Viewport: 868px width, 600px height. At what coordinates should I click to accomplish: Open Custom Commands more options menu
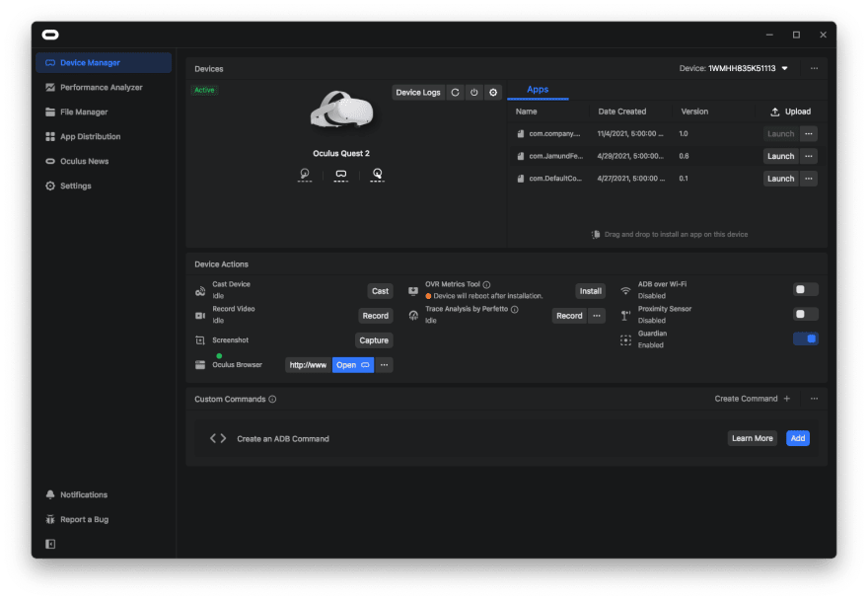(814, 399)
